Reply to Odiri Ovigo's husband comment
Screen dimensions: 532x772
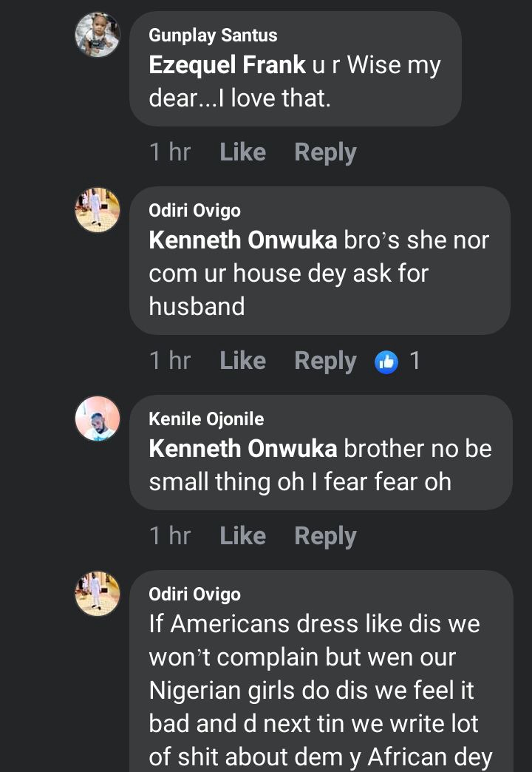click(x=325, y=361)
